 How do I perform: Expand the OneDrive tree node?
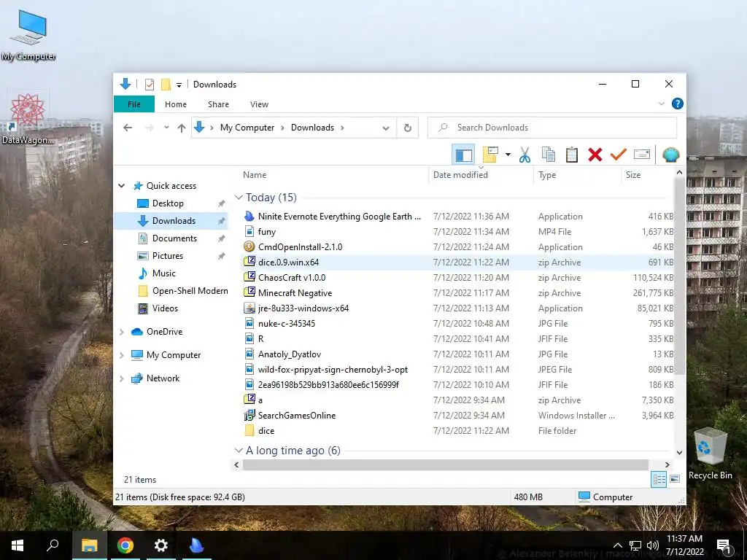(122, 332)
